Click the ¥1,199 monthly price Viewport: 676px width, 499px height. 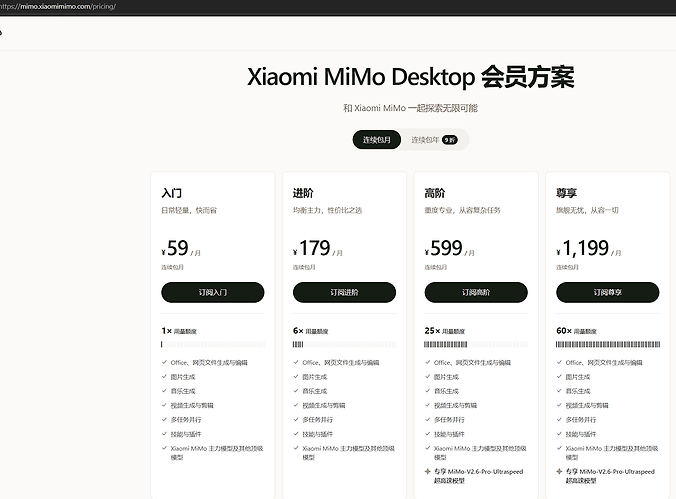tap(588, 248)
